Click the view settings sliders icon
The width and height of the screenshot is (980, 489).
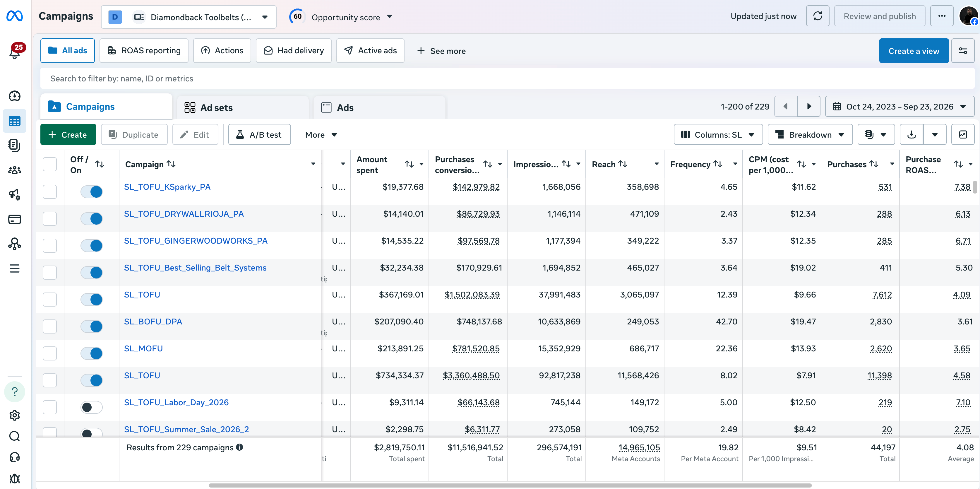click(x=962, y=51)
